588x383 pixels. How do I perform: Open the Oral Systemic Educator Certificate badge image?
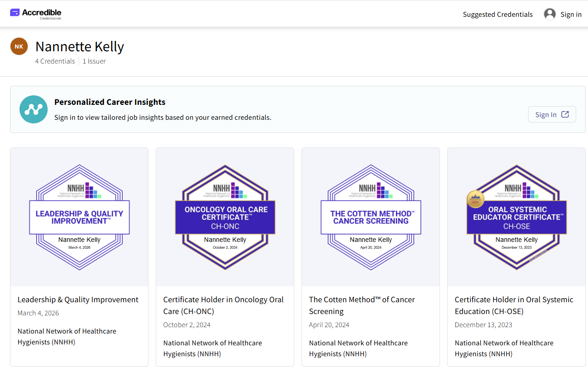pyautogui.click(x=517, y=217)
